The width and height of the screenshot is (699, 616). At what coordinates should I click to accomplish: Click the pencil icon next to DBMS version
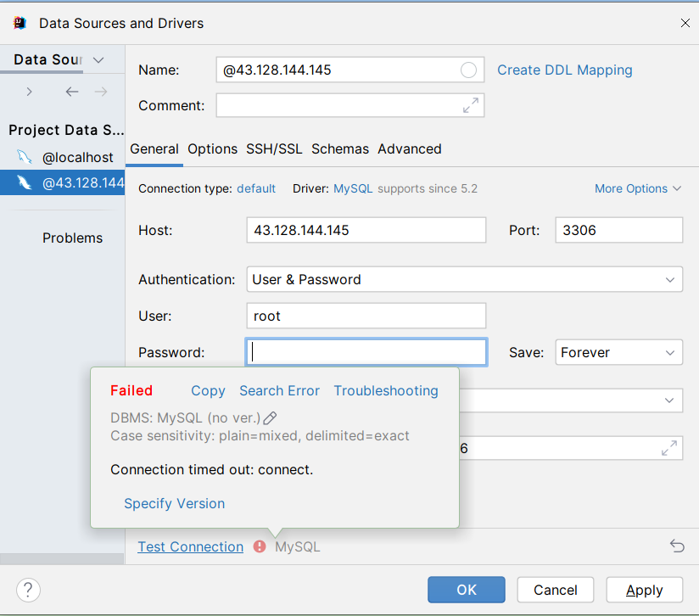pos(270,418)
